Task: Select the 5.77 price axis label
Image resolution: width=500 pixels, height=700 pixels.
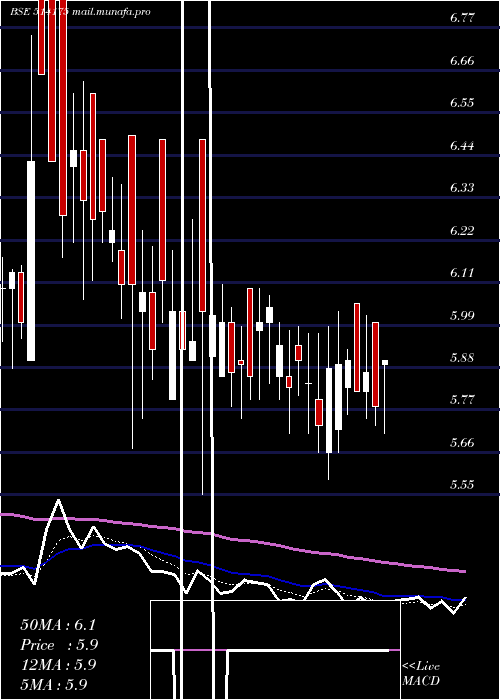Action: click(462, 400)
